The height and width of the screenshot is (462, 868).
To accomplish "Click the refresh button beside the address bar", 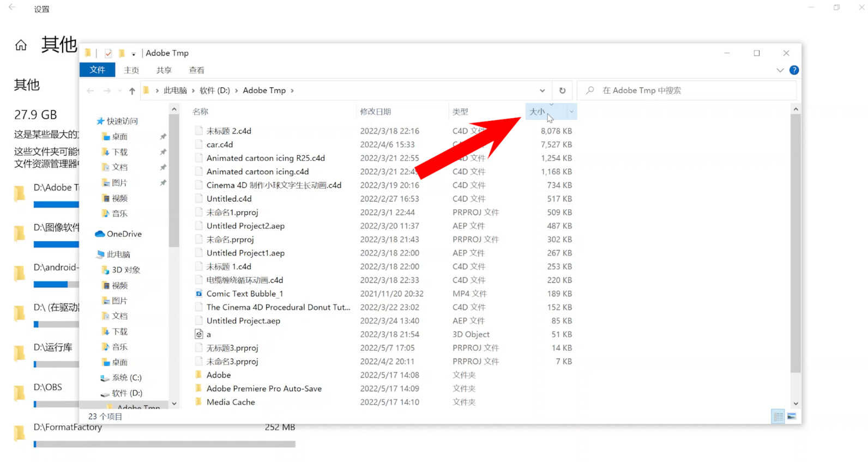I will point(562,90).
